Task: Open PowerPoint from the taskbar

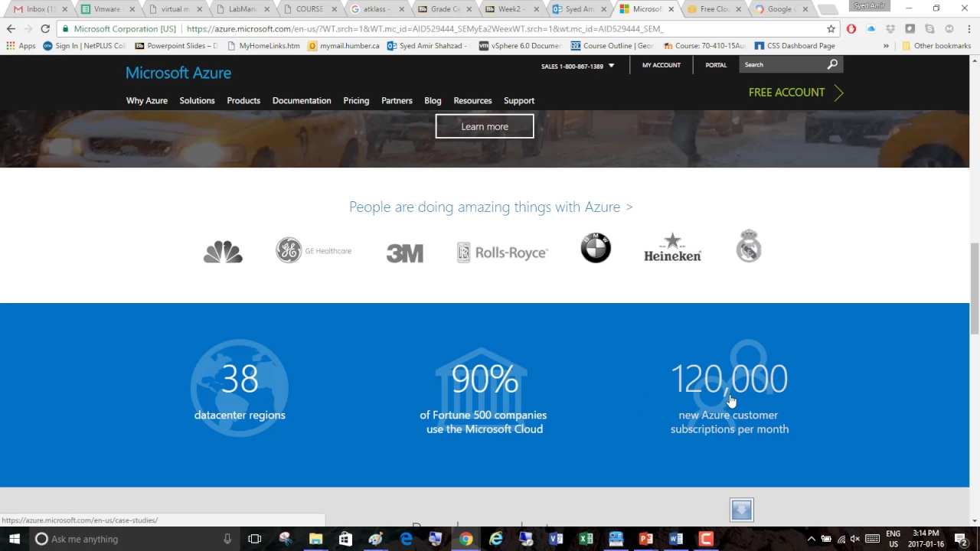Action: coord(645,539)
